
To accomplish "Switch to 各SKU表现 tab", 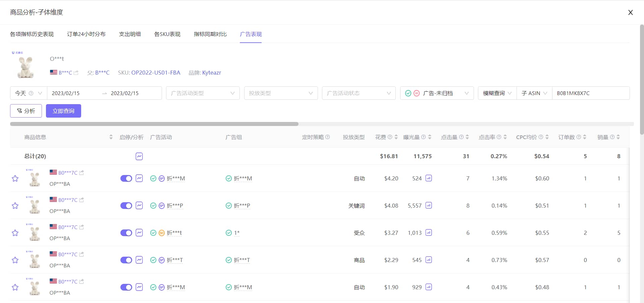I will coord(167,34).
